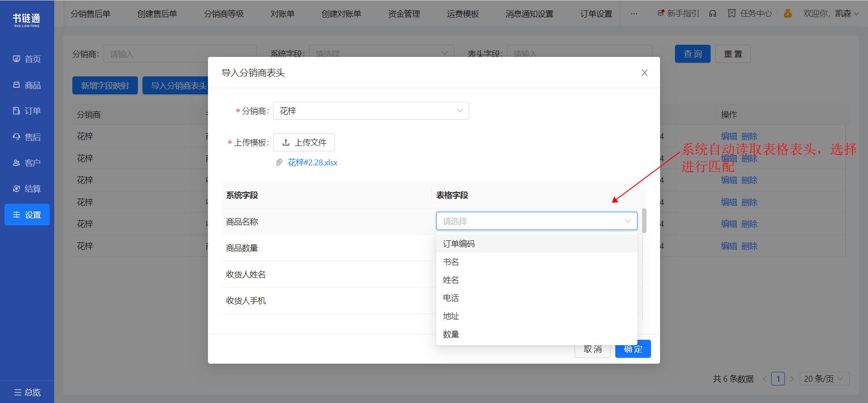Open the 首页 sidebar item

(27, 59)
